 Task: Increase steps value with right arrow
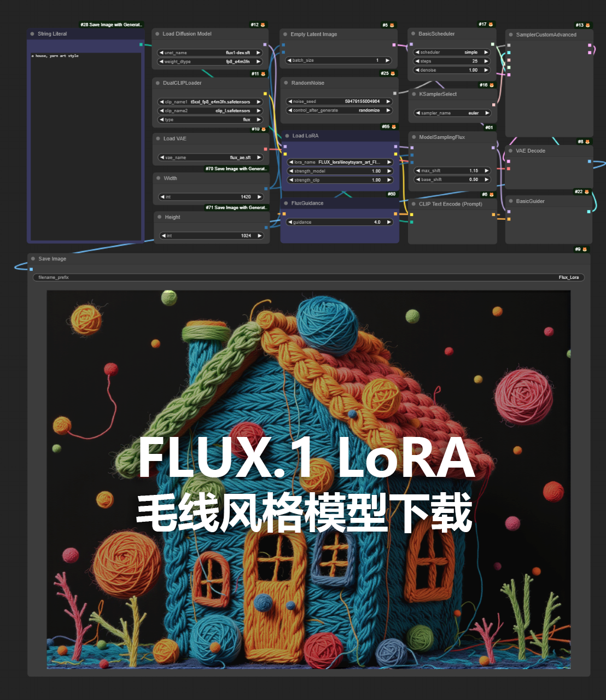coord(486,61)
